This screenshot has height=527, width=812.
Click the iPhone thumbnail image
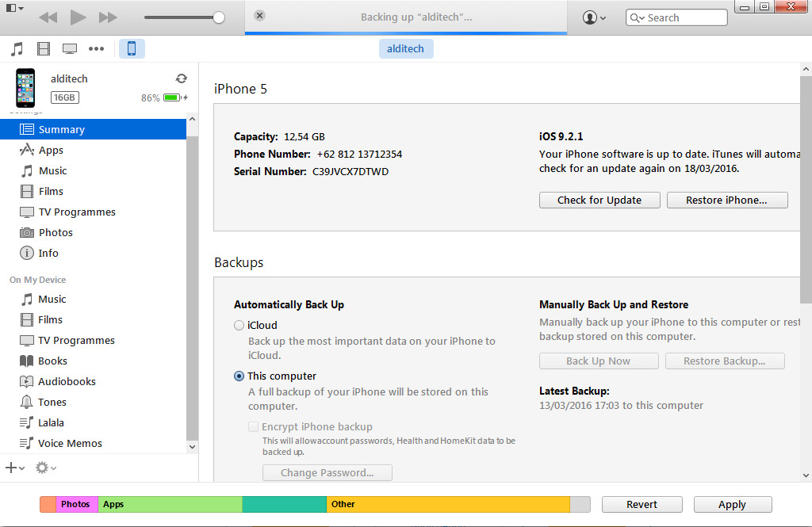(25, 88)
